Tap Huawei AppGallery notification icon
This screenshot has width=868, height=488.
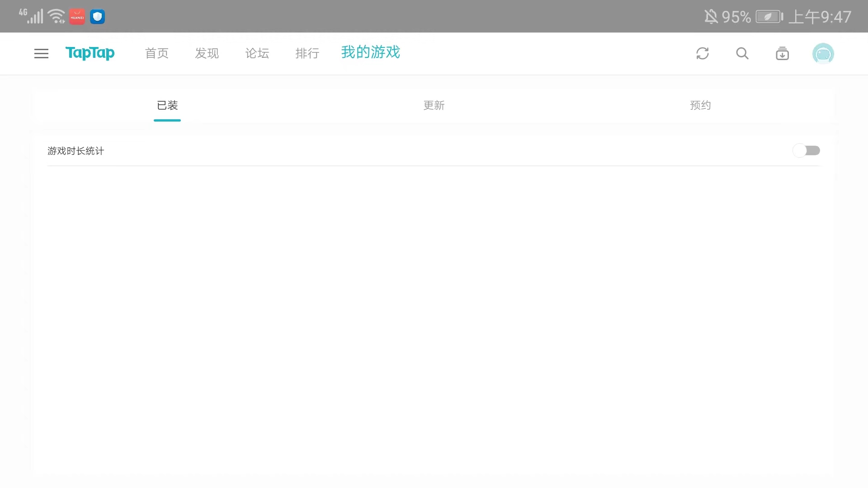point(77,17)
